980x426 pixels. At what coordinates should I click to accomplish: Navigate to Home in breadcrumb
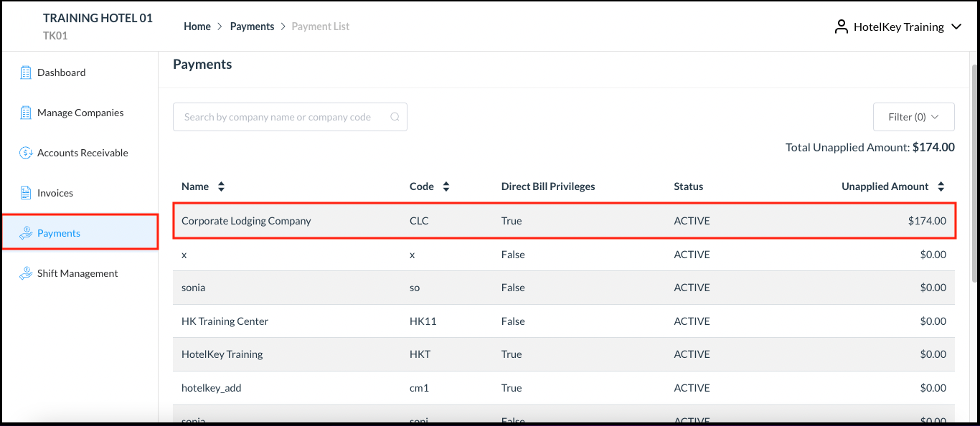[x=197, y=26]
